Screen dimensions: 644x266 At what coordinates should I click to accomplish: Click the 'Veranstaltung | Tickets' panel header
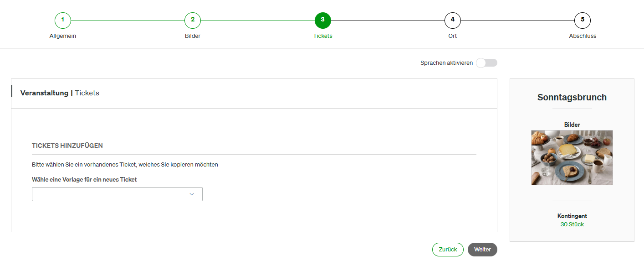pyautogui.click(x=60, y=93)
